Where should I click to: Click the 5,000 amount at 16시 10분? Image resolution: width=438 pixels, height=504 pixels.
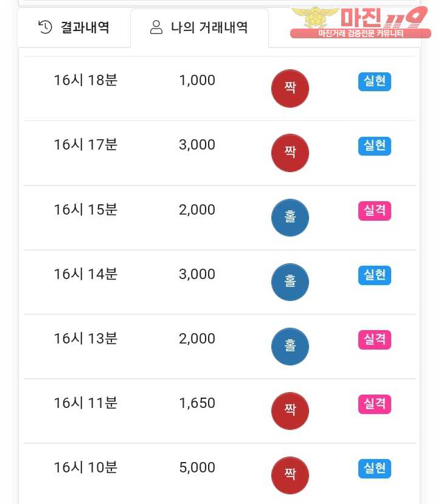pos(197,468)
